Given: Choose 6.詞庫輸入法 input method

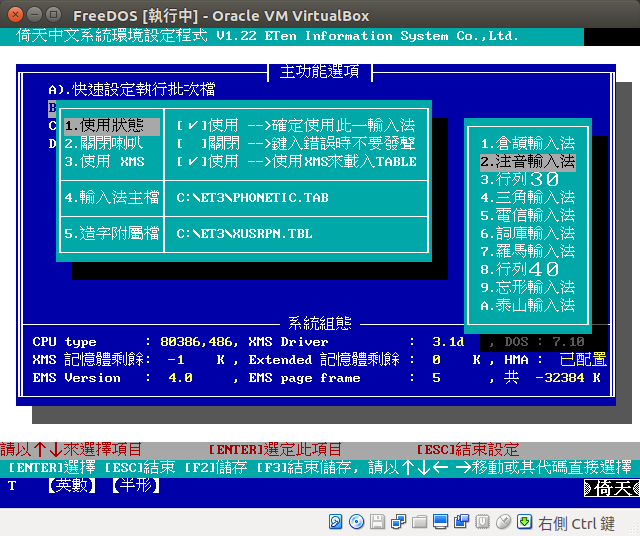Looking at the screenshot, I should point(528,234).
